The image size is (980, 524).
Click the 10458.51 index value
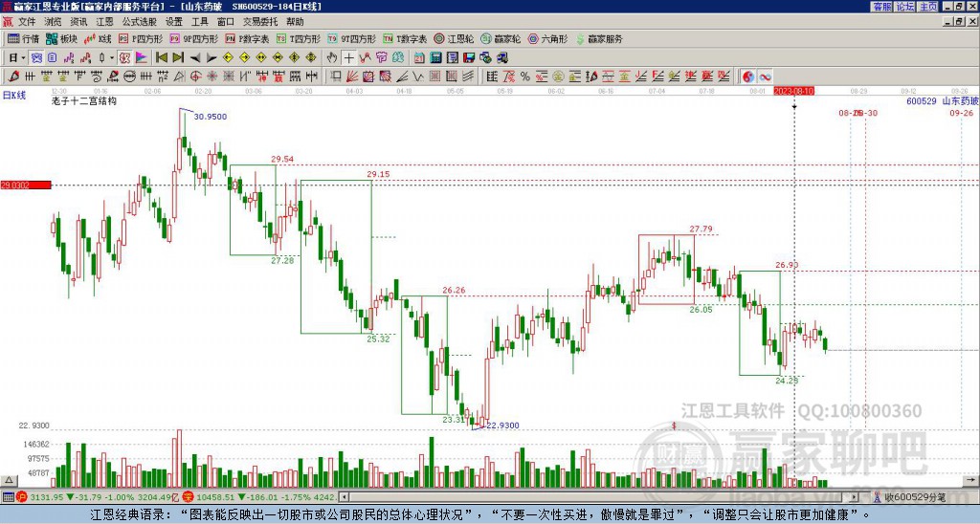pos(214,497)
